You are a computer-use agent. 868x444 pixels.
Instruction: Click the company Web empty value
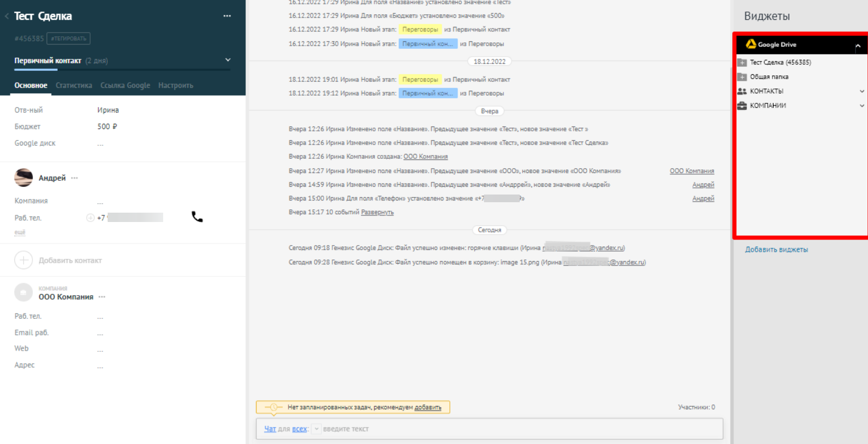(x=101, y=349)
